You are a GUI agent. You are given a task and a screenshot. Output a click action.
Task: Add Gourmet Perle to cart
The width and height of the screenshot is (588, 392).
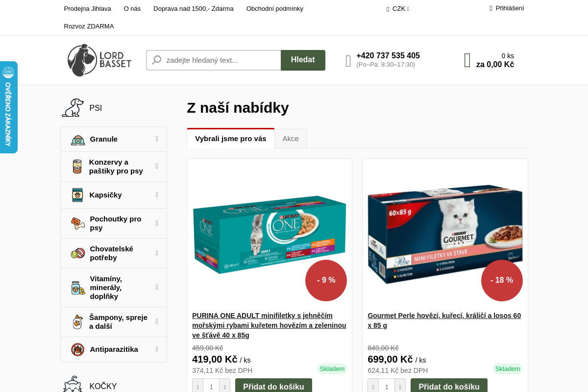coord(449,386)
